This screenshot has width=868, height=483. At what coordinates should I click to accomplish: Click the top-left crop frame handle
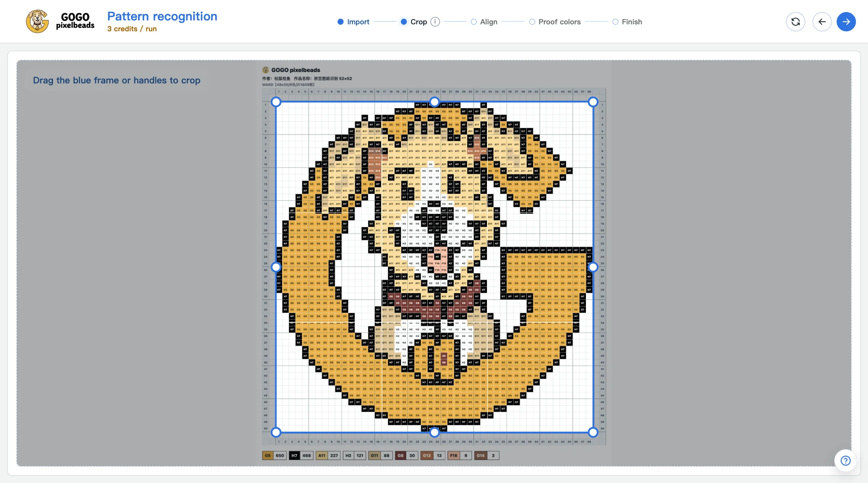click(x=276, y=102)
